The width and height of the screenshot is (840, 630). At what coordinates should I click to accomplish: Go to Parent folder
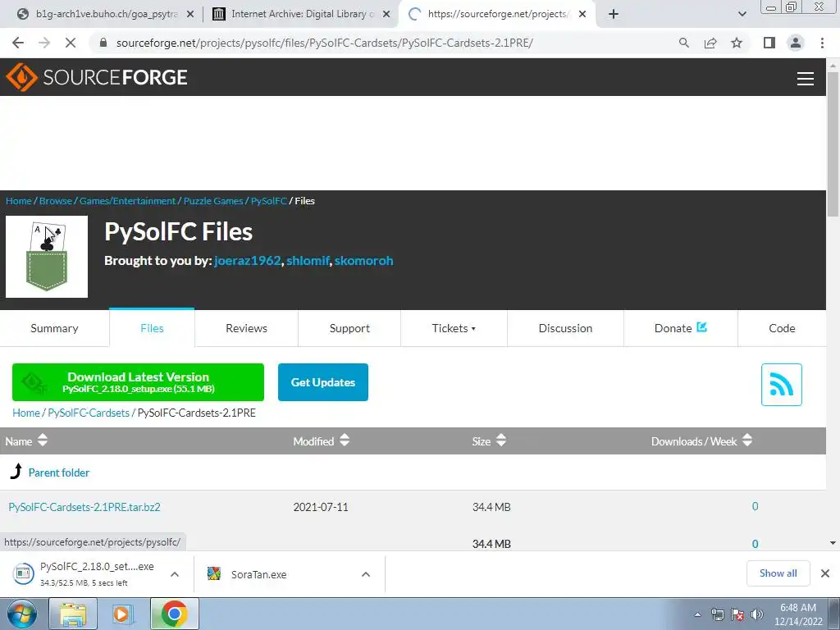tap(59, 472)
